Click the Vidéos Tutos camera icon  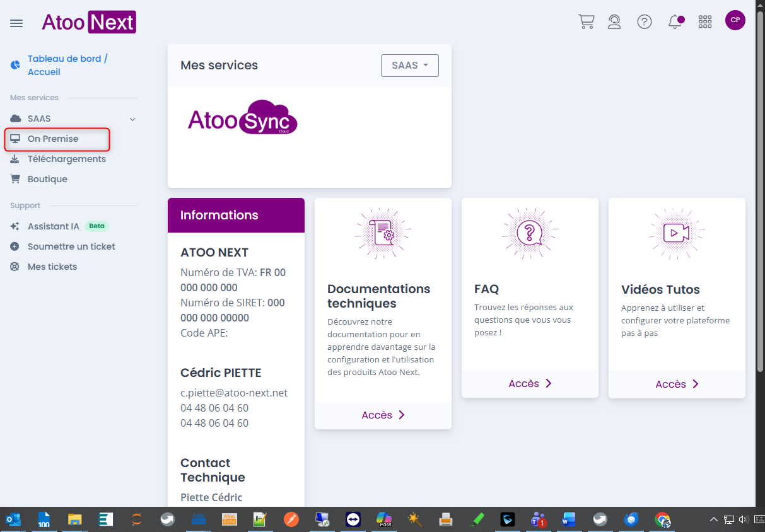[x=677, y=233]
